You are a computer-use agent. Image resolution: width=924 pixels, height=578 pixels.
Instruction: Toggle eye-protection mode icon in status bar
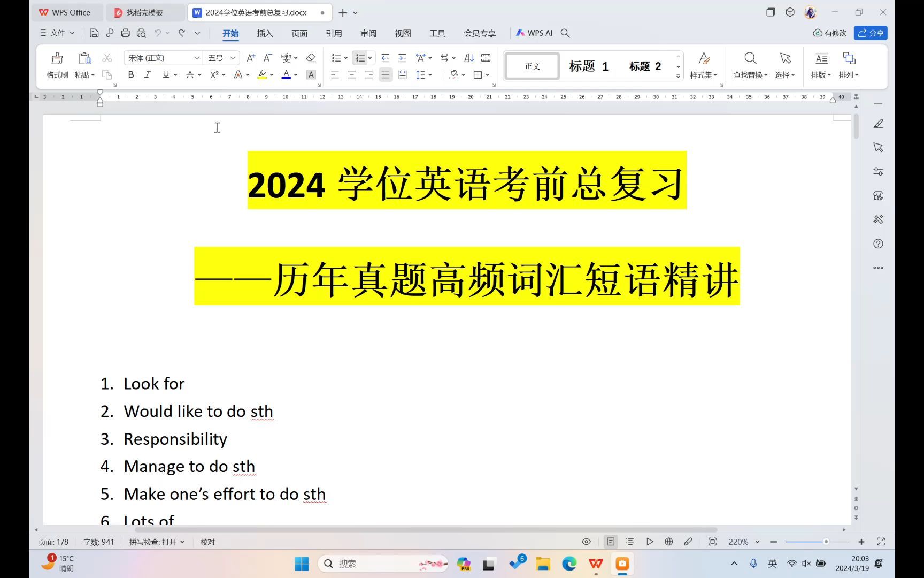(x=586, y=542)
